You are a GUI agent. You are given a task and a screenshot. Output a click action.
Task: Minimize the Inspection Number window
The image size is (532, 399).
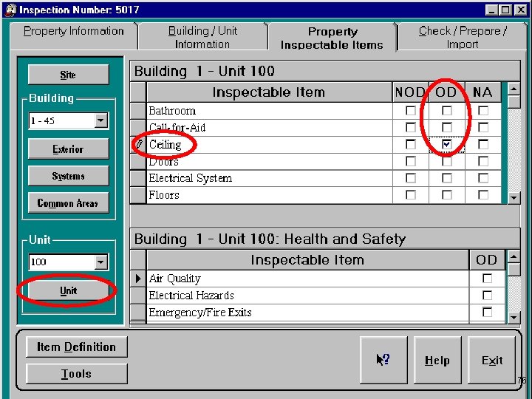[x=491, y=10]
